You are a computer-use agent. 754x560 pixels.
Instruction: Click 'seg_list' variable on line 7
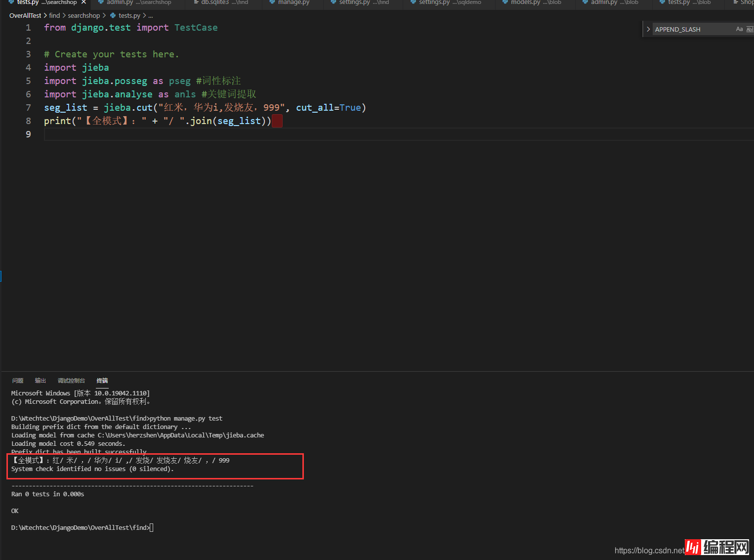pos(66,107)
